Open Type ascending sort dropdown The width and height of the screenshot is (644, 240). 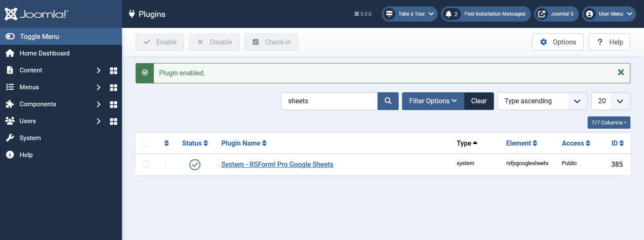pyautogui.click(x=542, y=101)
